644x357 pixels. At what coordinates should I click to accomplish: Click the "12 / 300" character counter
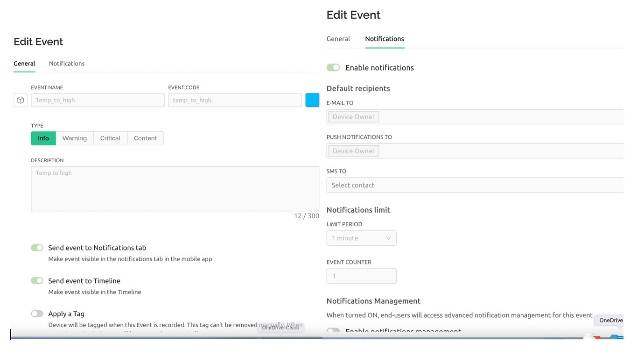click(307, 216)
